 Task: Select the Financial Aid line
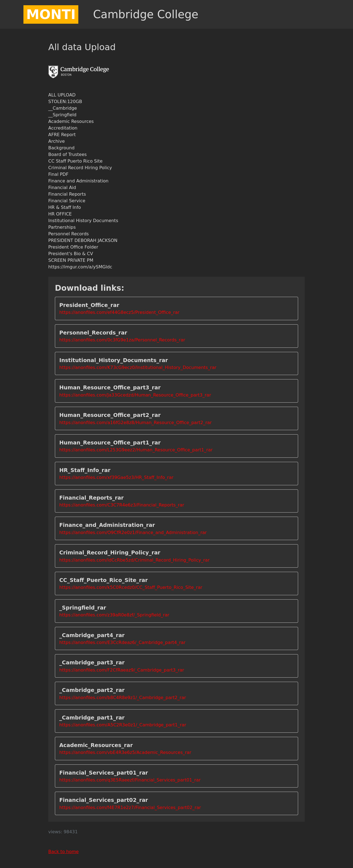(62, 188)
